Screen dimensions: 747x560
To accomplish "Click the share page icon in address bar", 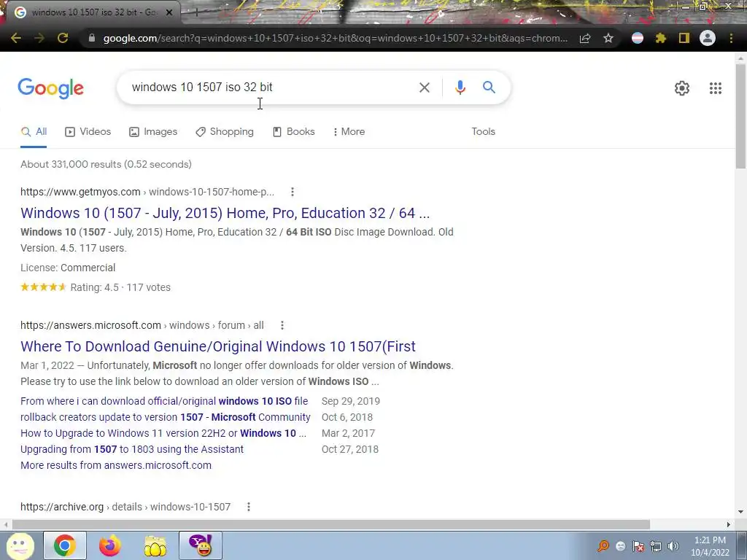I will tap(586, 38).
